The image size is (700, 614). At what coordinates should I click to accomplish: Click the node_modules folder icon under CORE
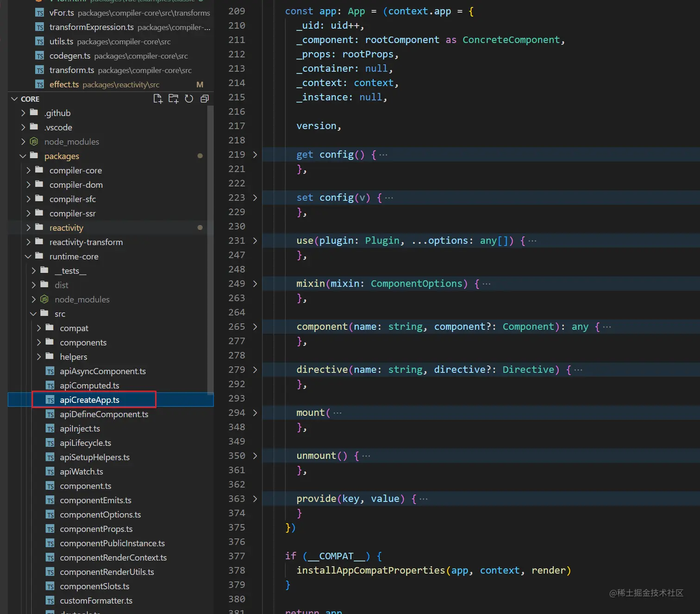(x=34, y=142)
